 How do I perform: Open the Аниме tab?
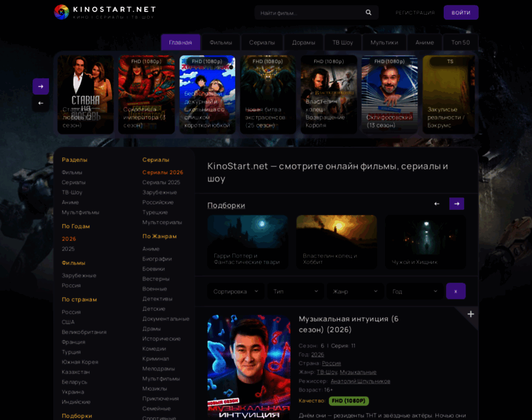[x=424, y=43]
